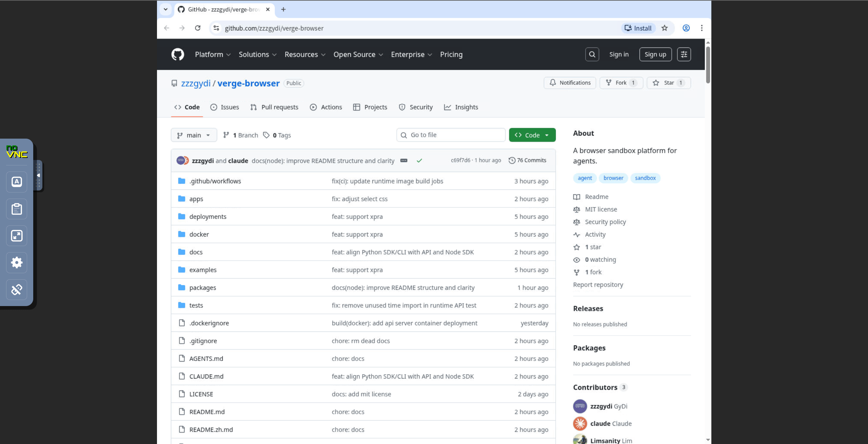Open the apps folder
Screen dimensions: 868x444
point(196,199)
